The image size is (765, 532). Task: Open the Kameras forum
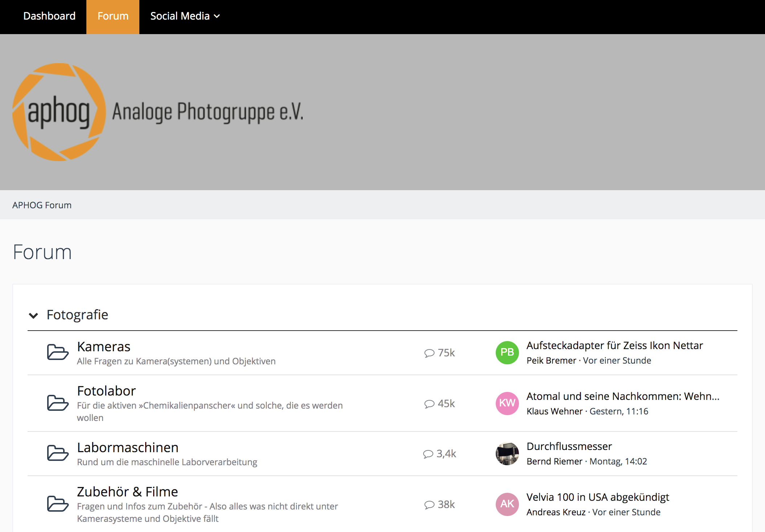(x=104, y=347)
